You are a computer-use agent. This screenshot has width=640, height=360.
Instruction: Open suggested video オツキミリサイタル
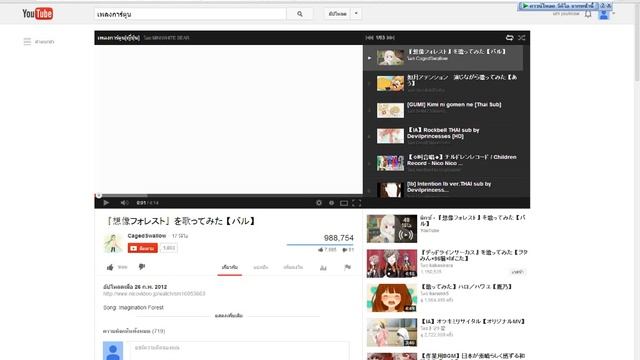click(473, 322)
